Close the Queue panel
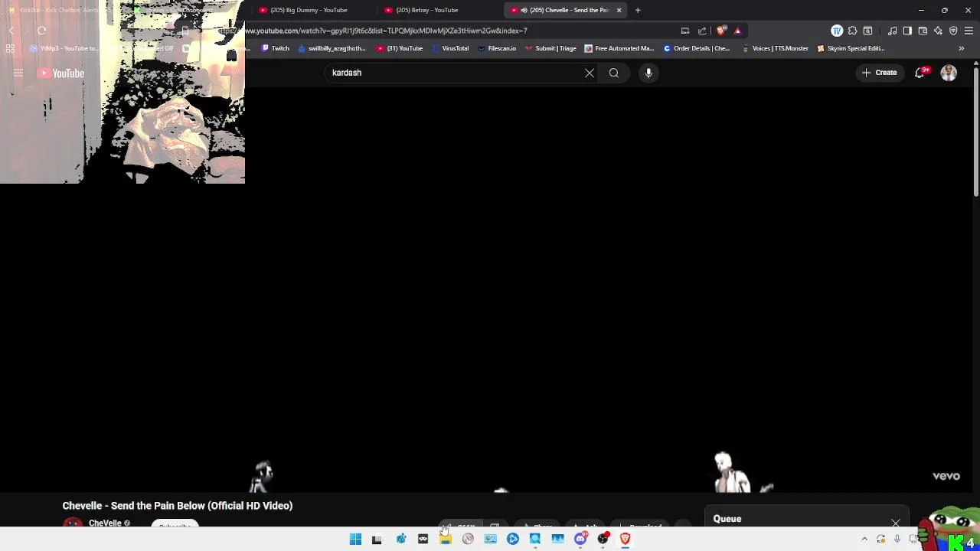 coord(896,523)
